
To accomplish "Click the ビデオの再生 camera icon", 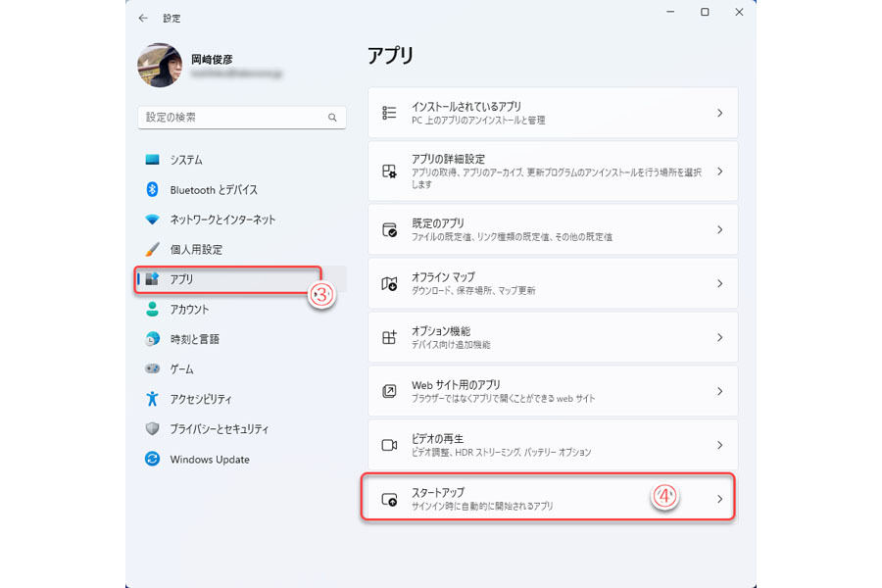I will pyautogui.click(x=389, y=445).
